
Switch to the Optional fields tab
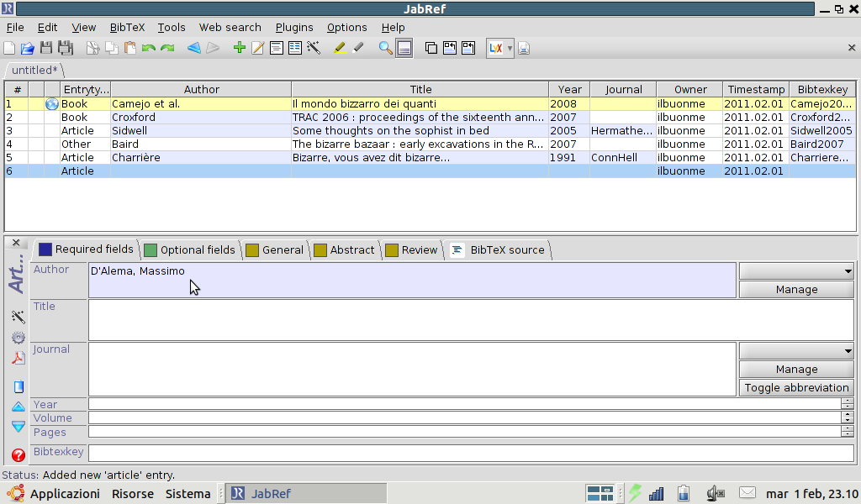190,250
